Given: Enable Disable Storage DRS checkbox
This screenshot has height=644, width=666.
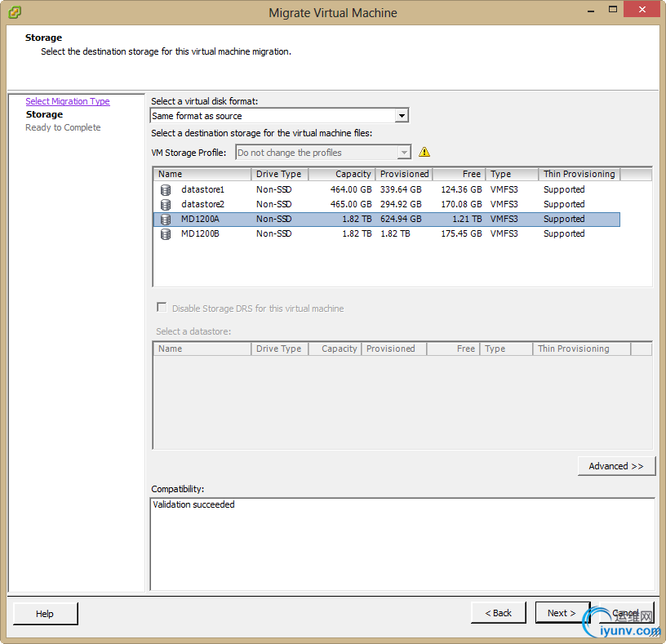Looking at the screenshot, I should (x=162, y=307).
